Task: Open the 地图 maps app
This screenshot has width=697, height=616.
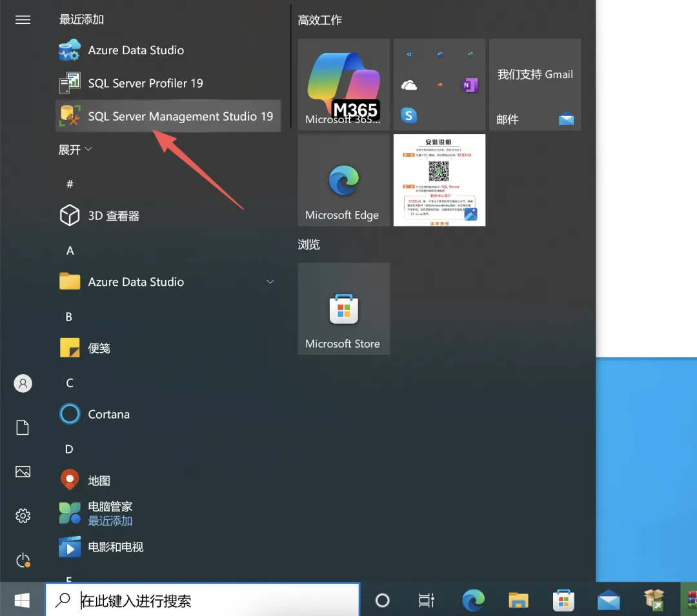Action: point(168,481)
